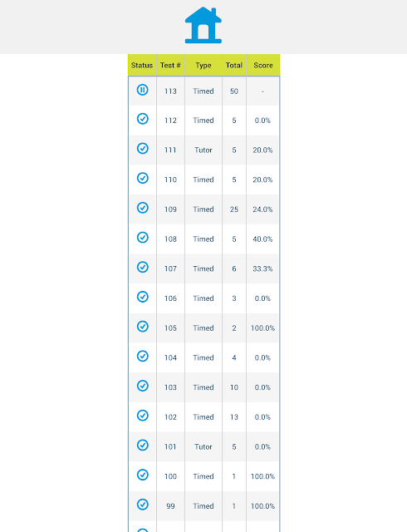Click checkmark icon beside test 99

[143, 505]
